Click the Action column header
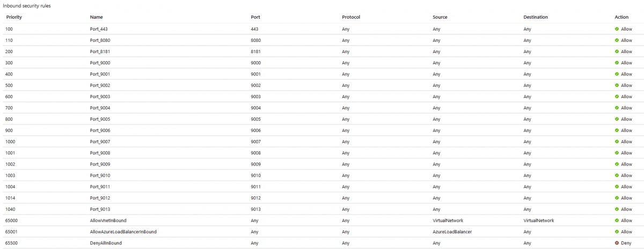Viewport: 644px width, 252px height. click(x=621, y=17)
